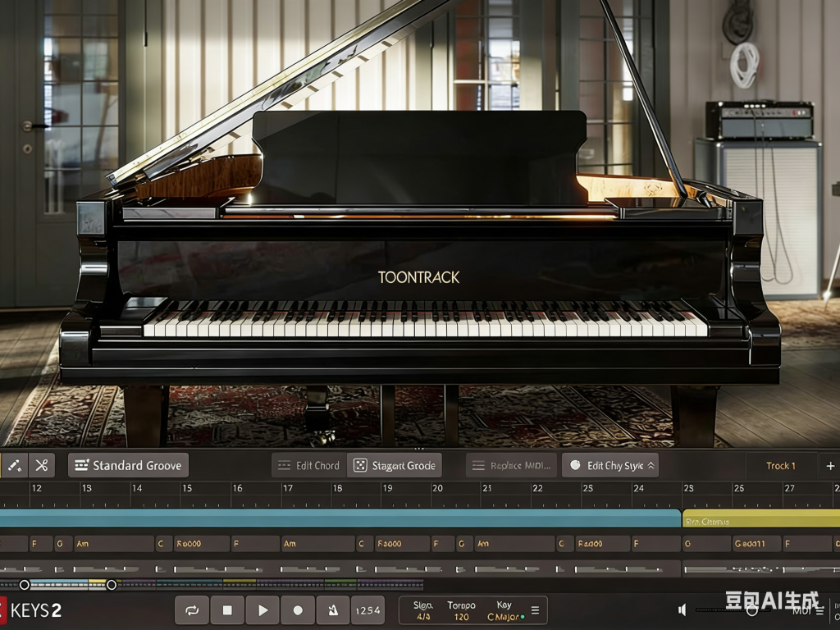
Task: Select the Am chord block at bar 17
Action: point(318,544)
